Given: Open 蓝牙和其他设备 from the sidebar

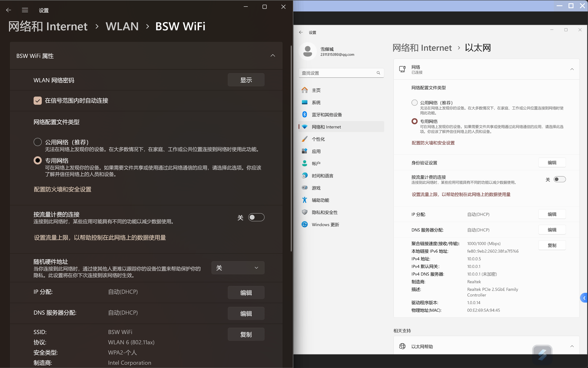Looking at the screenshot, I should (326, 115).
